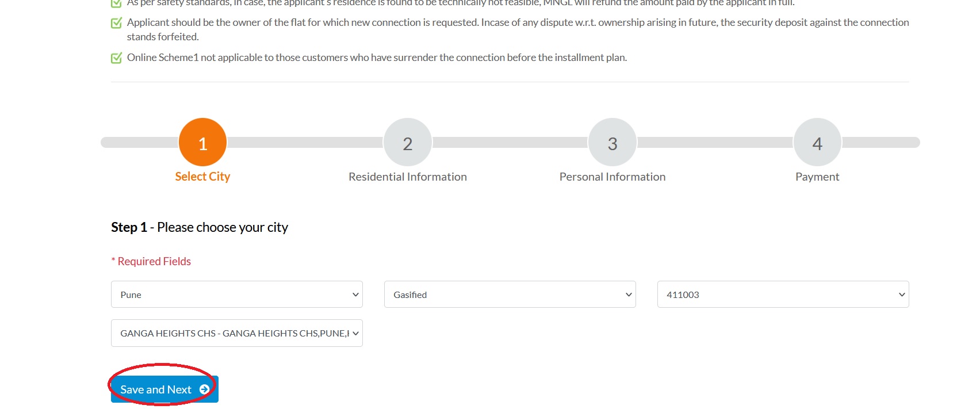Click the step 4 circle icon
This screenshot has height=409, width=980.
pyautogui.click(x=817, y=143)
